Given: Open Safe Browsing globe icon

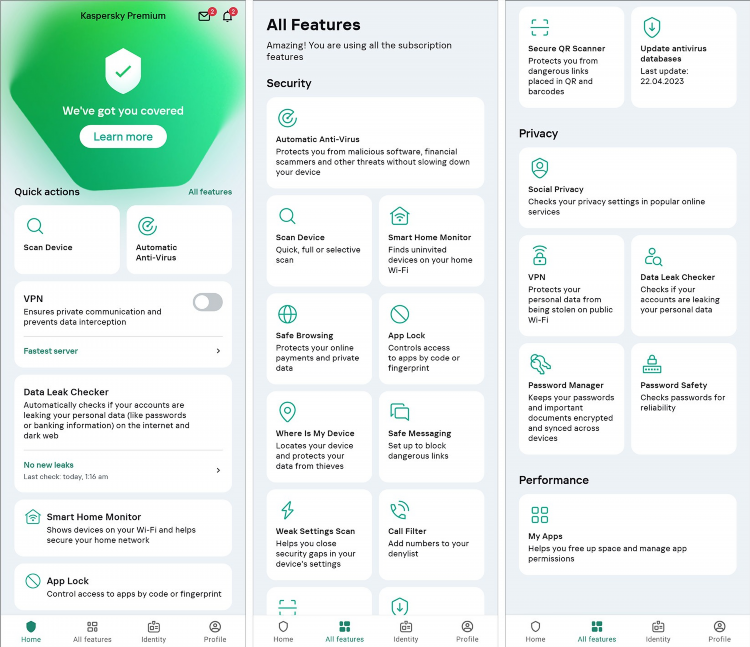Looking at the screenshot, I should pos(287,314).
